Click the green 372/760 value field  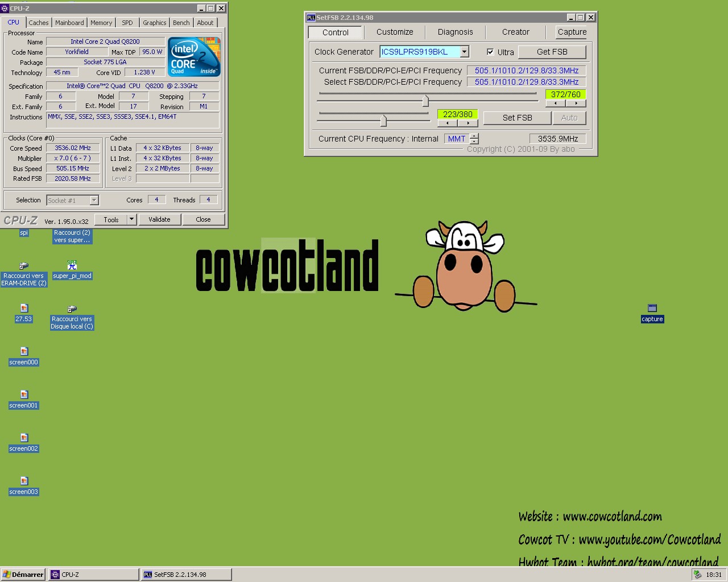566,94
